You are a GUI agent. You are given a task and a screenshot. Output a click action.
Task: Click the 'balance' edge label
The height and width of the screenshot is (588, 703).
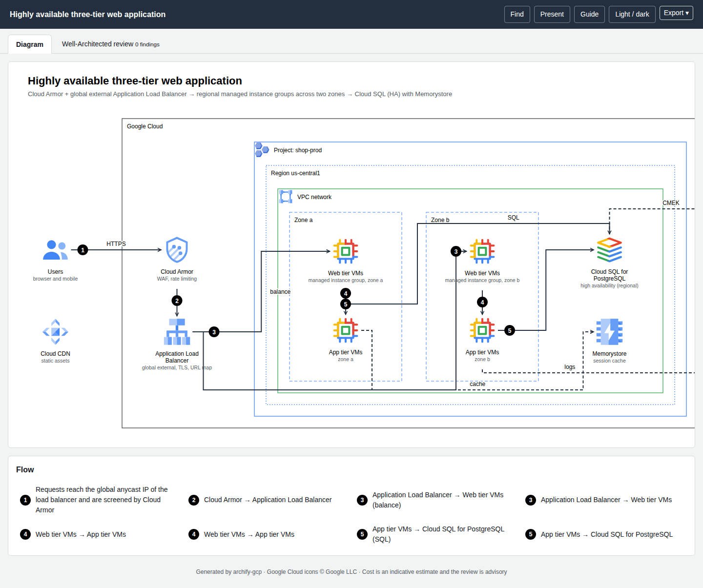coord(280,292)
